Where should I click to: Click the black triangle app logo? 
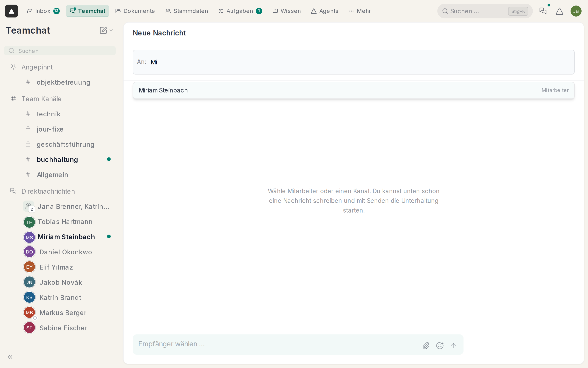(11, 11)
